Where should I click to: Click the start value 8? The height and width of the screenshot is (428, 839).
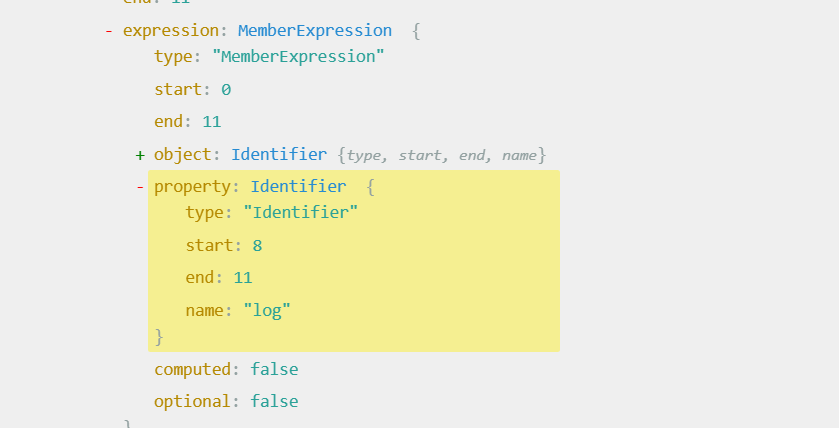coord(257,246)
